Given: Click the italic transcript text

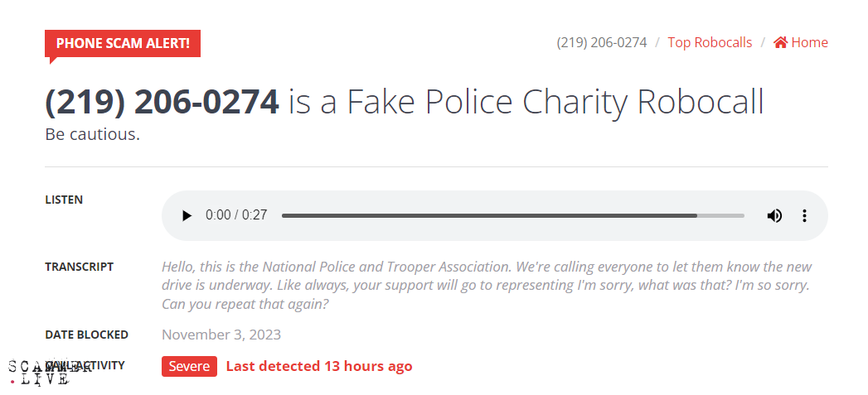Looking at the screenshot, I should click(487, 285).
